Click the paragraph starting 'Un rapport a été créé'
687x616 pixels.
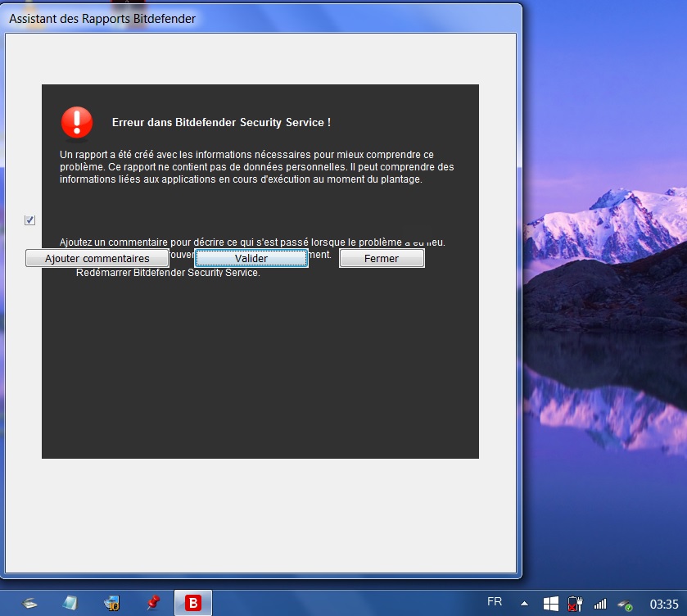(257, 166)
